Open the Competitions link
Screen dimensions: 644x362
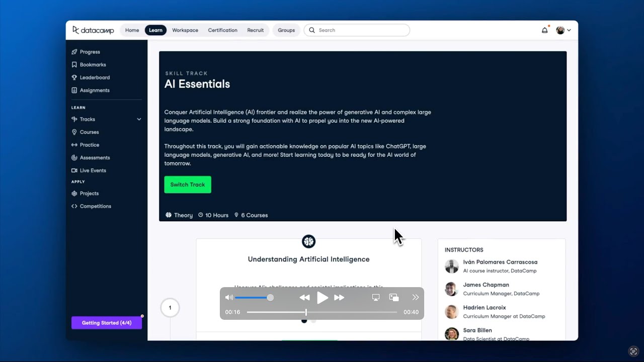(x=96, y=206)
